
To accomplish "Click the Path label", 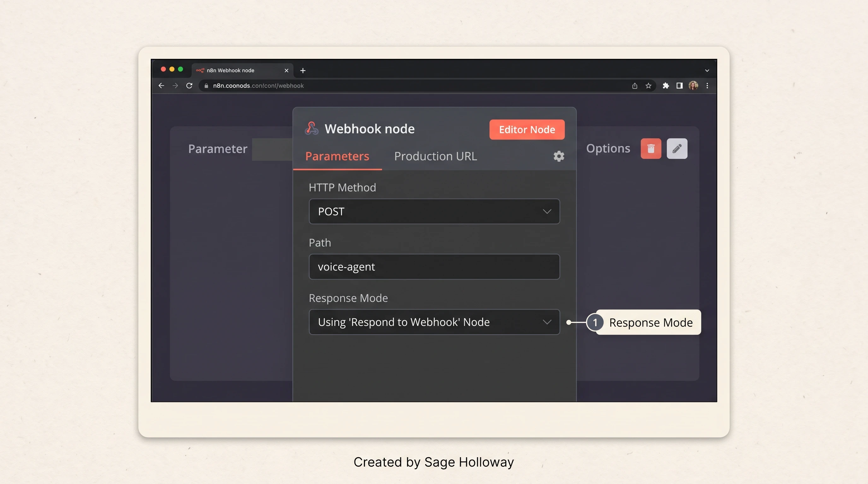I will click(x=320, y=243).
